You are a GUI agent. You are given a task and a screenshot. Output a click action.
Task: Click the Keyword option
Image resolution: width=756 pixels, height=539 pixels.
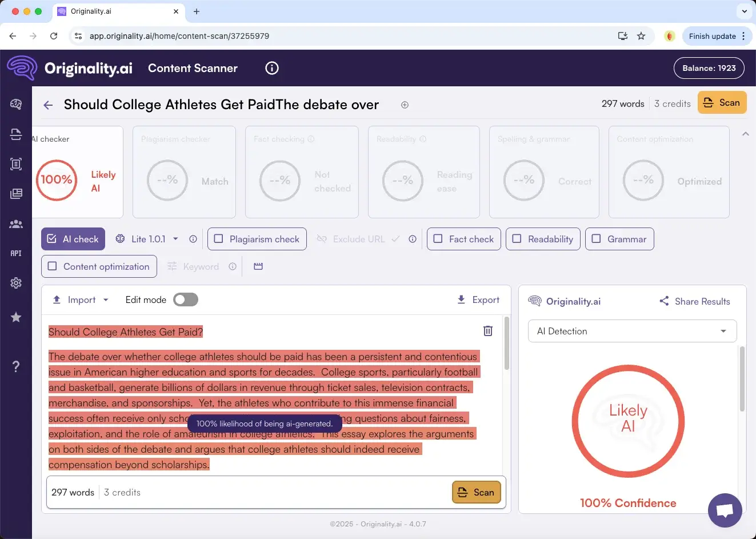(x=194, y=266)
